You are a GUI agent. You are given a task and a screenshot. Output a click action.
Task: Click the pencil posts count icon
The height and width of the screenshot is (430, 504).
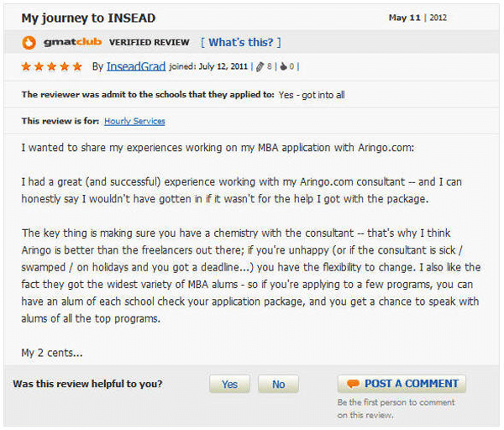pyautogui.click(x=259, y=66)
